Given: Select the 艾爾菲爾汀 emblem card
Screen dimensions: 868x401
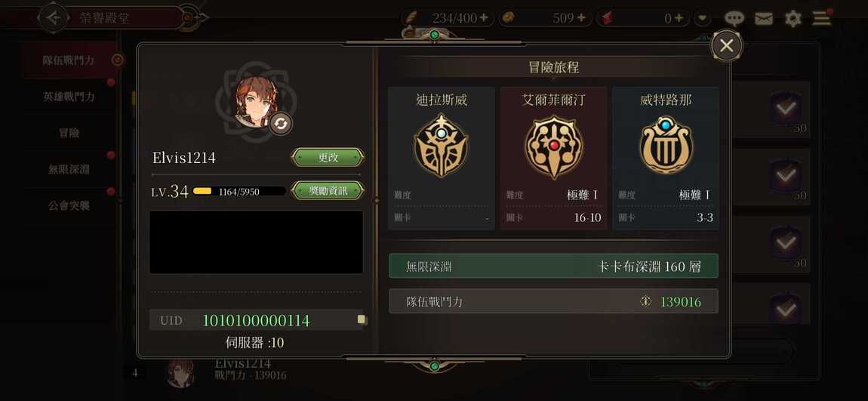Looking at the screenshot, I should pyautogui.click(x=553, y=158).
